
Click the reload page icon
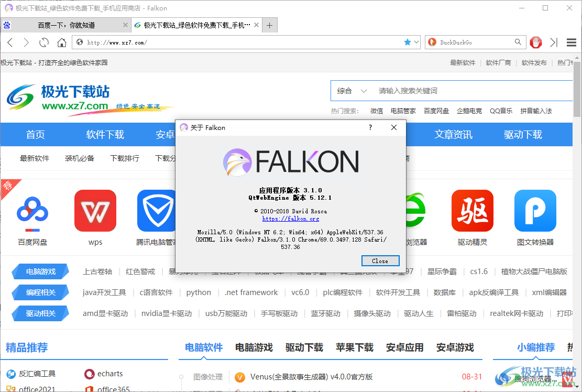44,42
